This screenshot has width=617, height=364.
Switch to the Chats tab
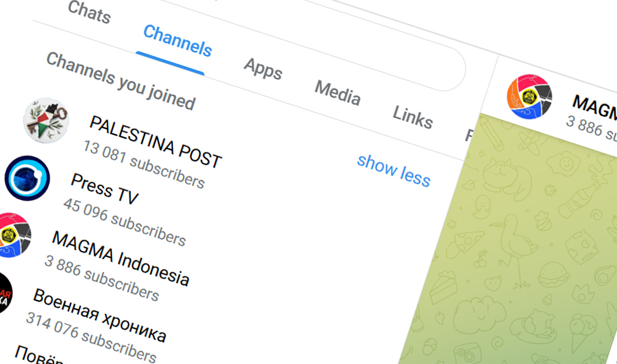[x=89, y=12]
